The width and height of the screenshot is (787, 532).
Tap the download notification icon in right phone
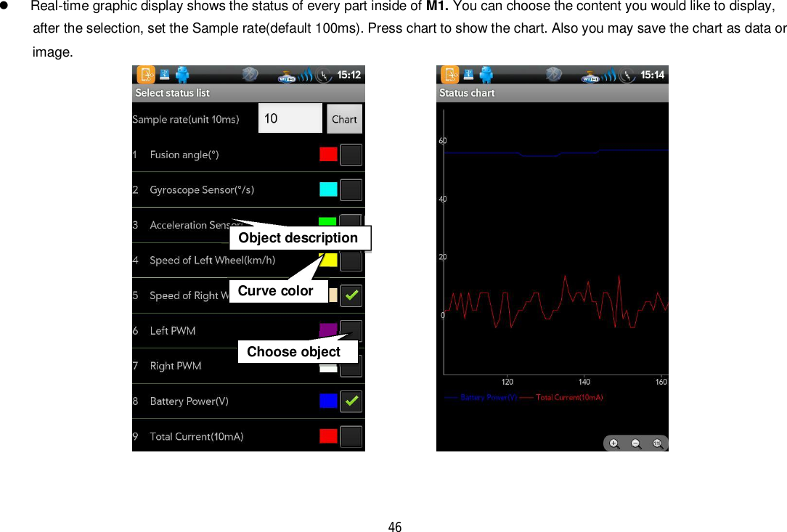468,74
